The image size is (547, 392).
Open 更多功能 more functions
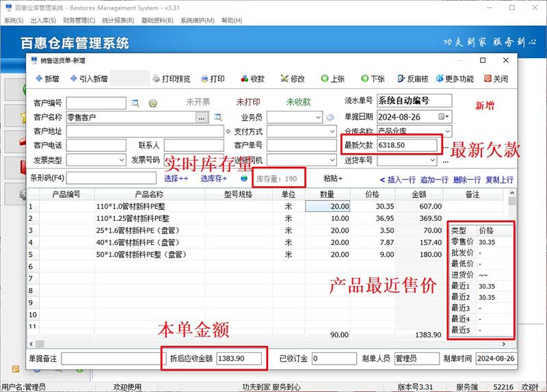pyautogui.click(x=455, y=79)
